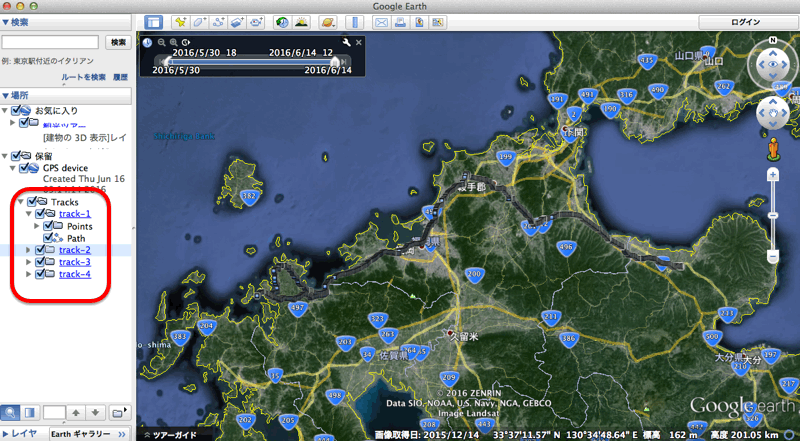Viewport: 800px width, 441px height.
Task: Collapse the track-1 folder
Action: click(x=29, y=213)
